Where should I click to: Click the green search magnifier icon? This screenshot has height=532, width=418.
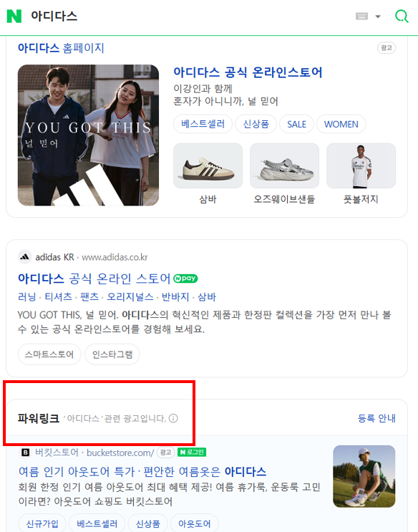pyautogui.click(x=402, y=16)
